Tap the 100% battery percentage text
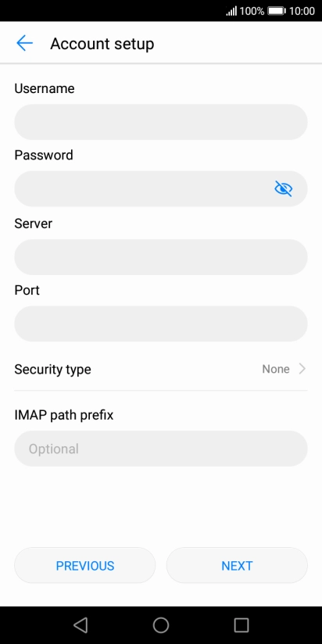Screen dimensions: 322x644 (252, 11)
